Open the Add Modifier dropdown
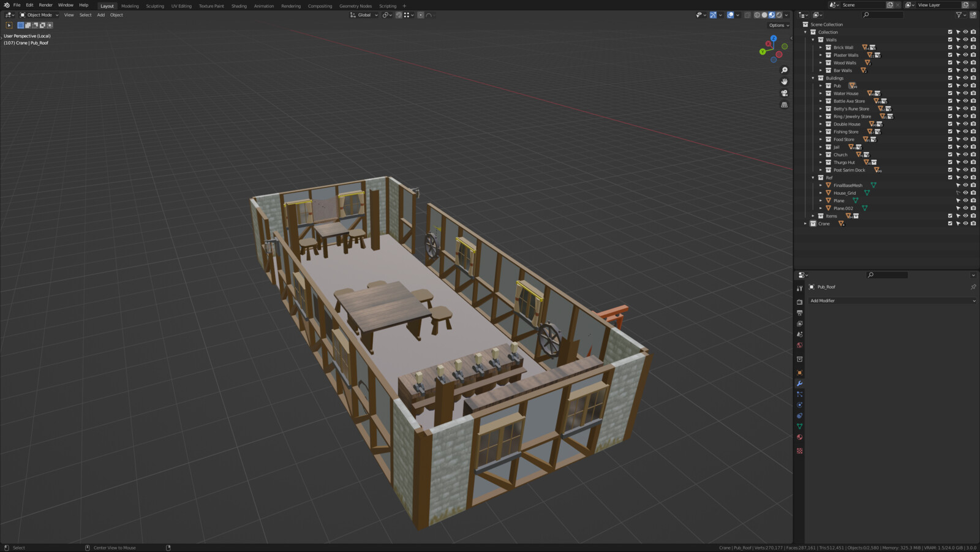The height and width of the screenshot is (552, 980). coord(892,301)
